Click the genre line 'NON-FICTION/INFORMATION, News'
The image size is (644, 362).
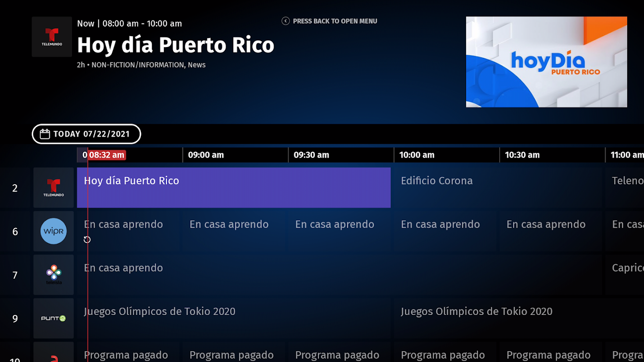click(149, 65)
